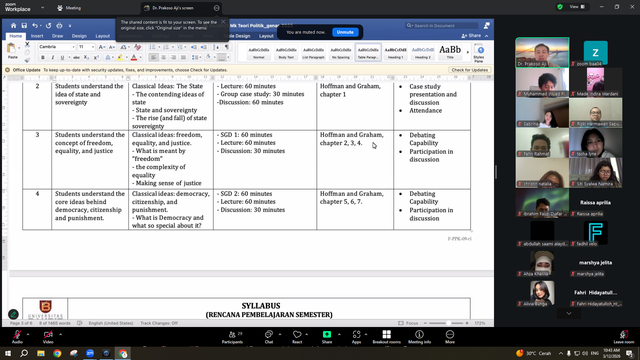Open the Zoom Chat panel
640x360 pixels.
[x=269, y=337]
